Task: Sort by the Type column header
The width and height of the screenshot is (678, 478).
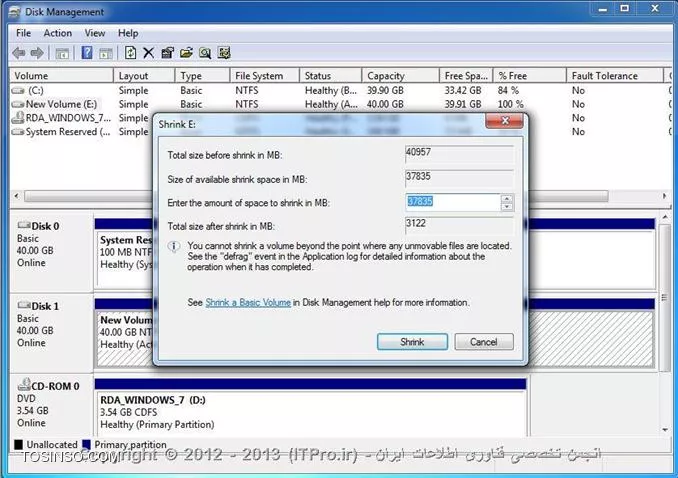Action: pyautogui.click(x=202, y=76)
